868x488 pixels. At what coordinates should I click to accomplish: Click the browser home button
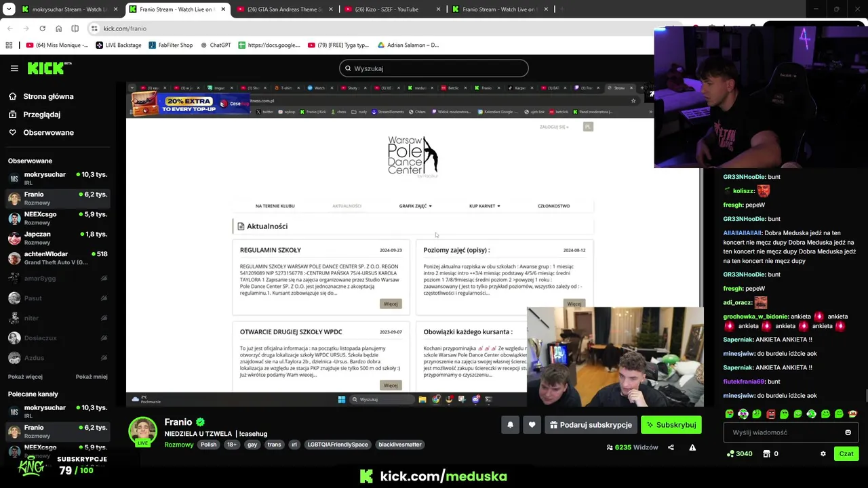click(x=58, y=28)
